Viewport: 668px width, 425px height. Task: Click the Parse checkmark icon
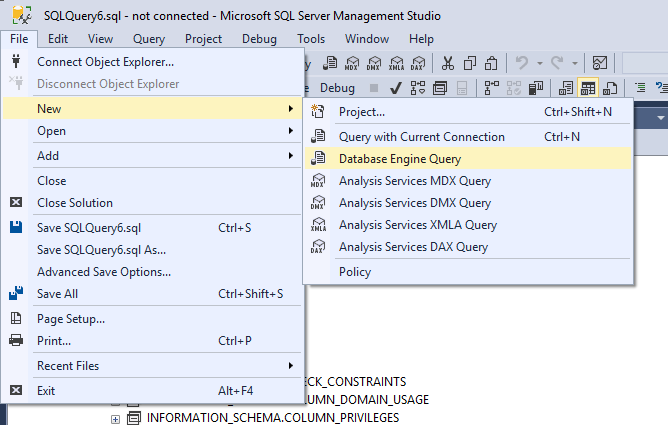396,88
